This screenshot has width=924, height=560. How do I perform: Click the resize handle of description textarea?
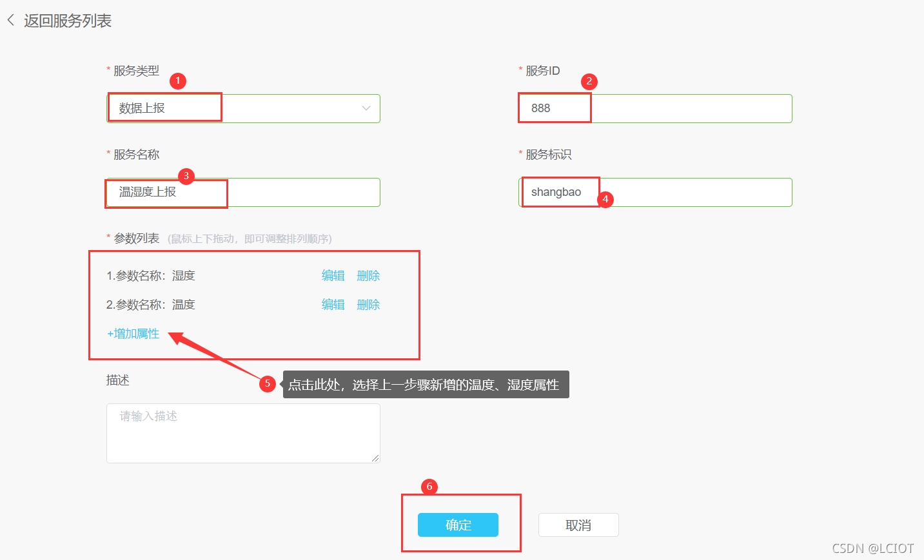375,458
